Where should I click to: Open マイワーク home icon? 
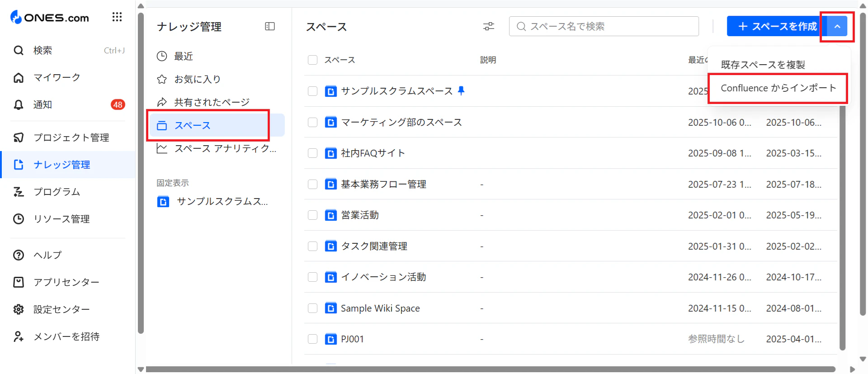[x=19, y=77]
